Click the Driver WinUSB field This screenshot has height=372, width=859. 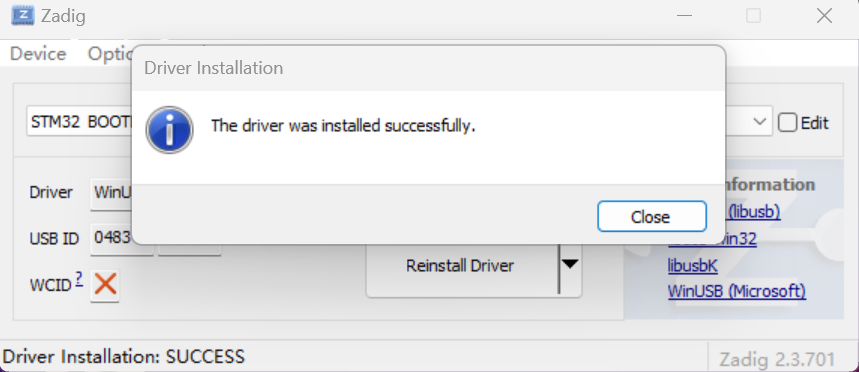[112, 193]
